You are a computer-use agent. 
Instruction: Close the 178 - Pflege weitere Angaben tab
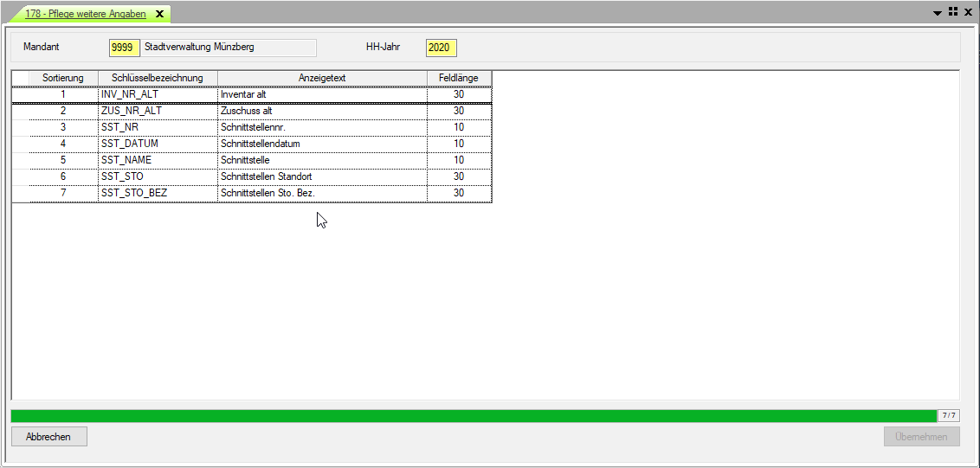point(159,14)
